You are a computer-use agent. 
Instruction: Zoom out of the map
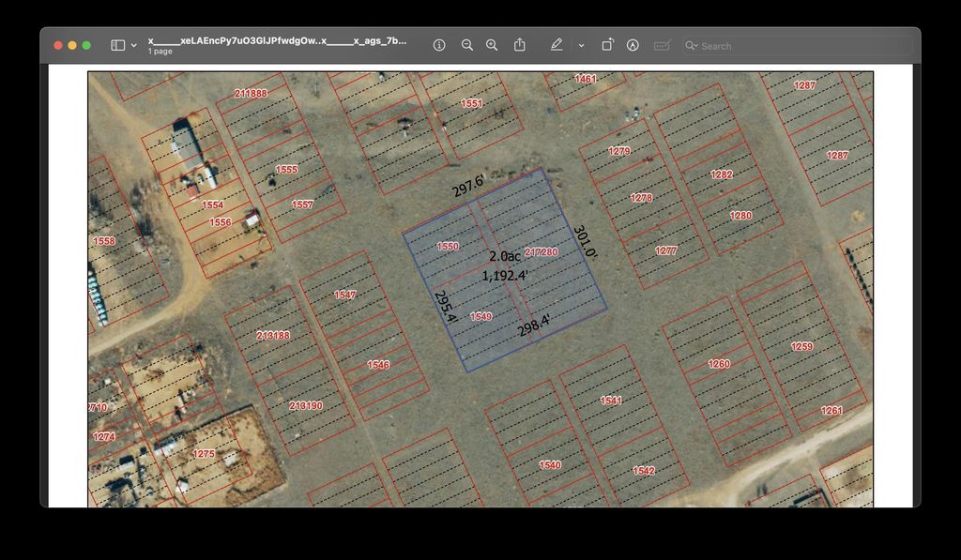coord(466,45)
